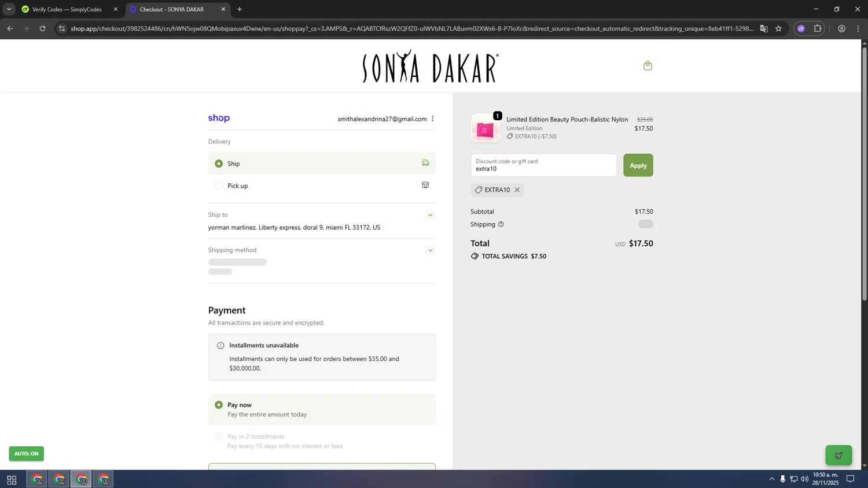Click the taskbar clock showing 10:50 a. m.

tap(825, 479)
